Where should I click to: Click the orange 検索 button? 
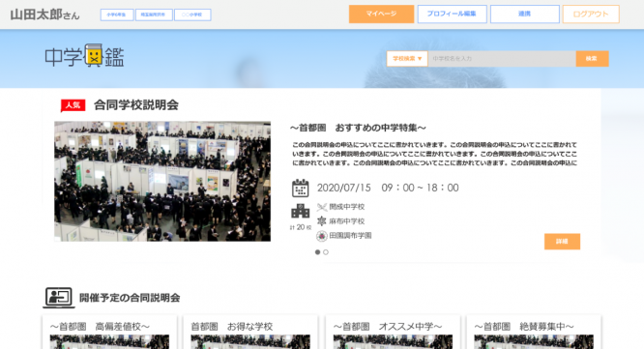pyautogui.click(x=592, y=59)
